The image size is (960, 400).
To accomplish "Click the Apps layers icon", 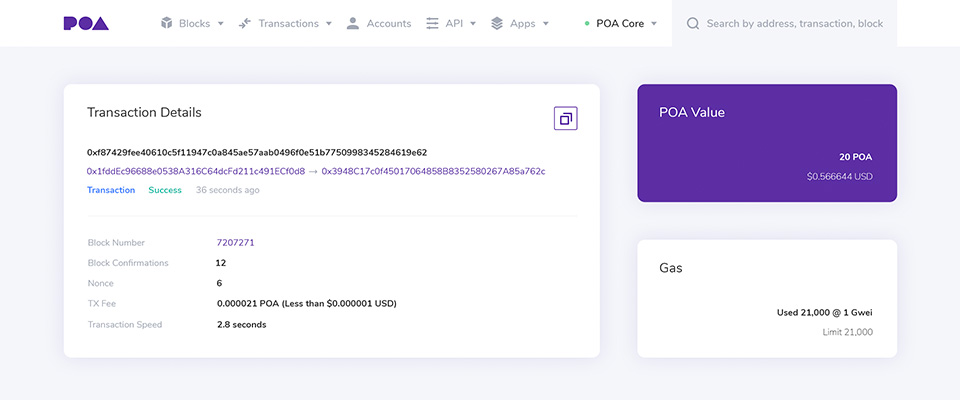I will pyautogui.click(x=497, y=23).
